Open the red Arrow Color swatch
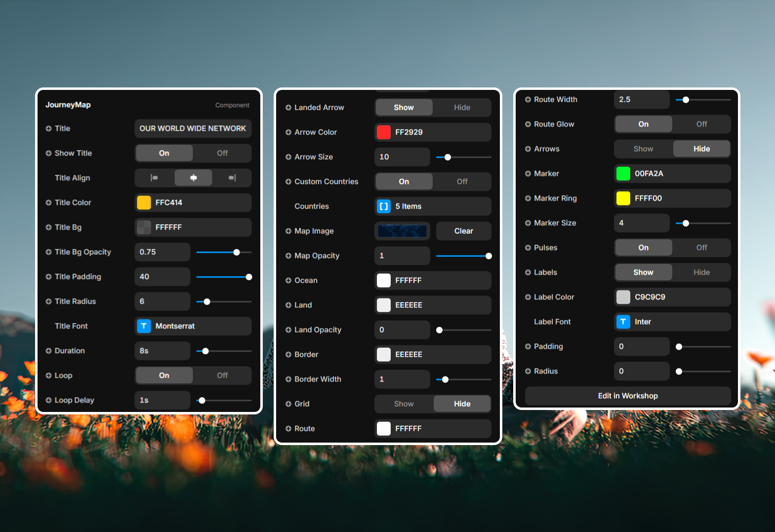This screenshot has width=775, height=532. [x=384, y=132]
